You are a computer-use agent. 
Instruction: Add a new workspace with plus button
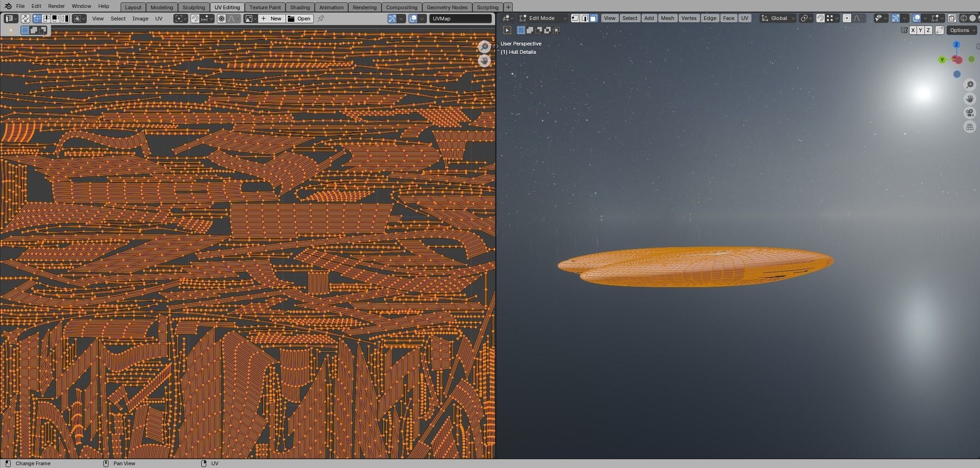pyautogui.click(x=508, y=7)
